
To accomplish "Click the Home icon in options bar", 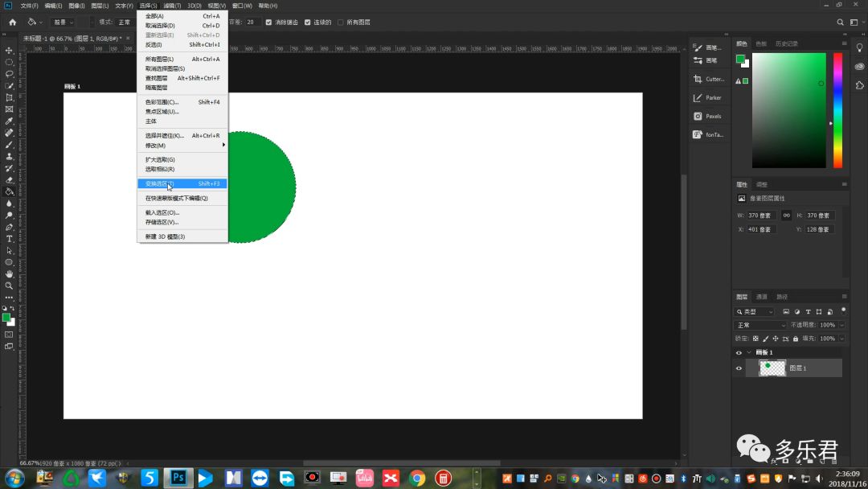I will 13,23.
